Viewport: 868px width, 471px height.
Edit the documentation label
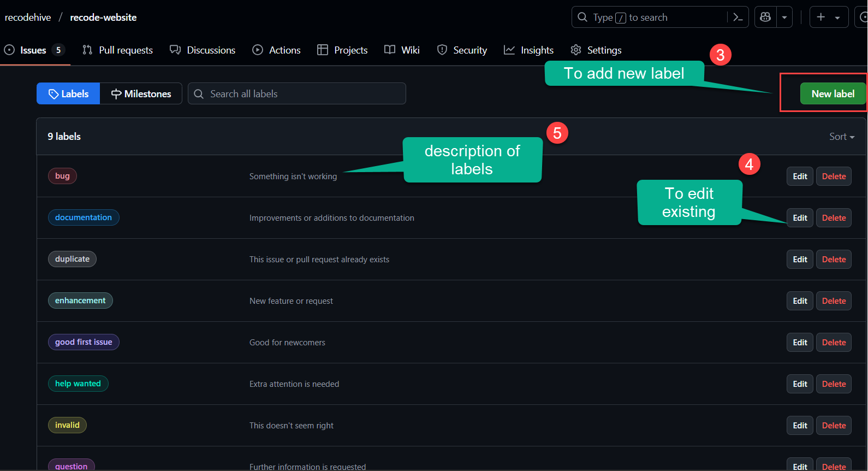[x=800, y=218]
